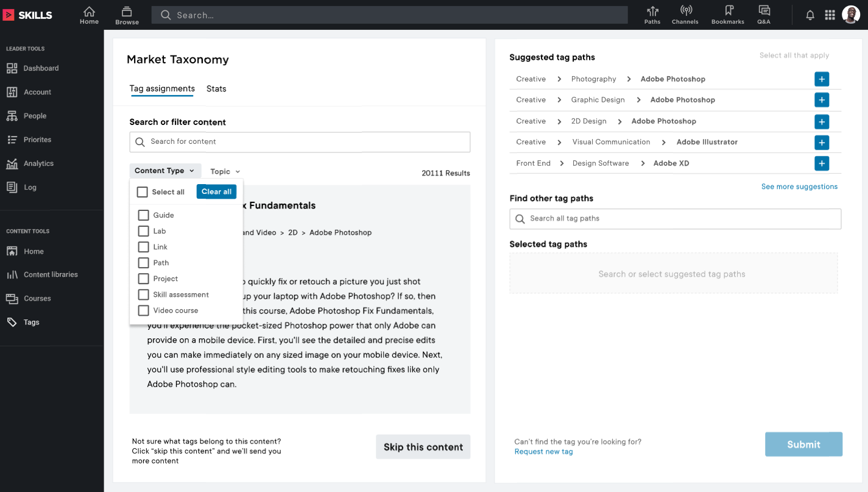Screen dimensions: 868x492
Task: Open Q&A in top bar
Action: coord(764,15)
